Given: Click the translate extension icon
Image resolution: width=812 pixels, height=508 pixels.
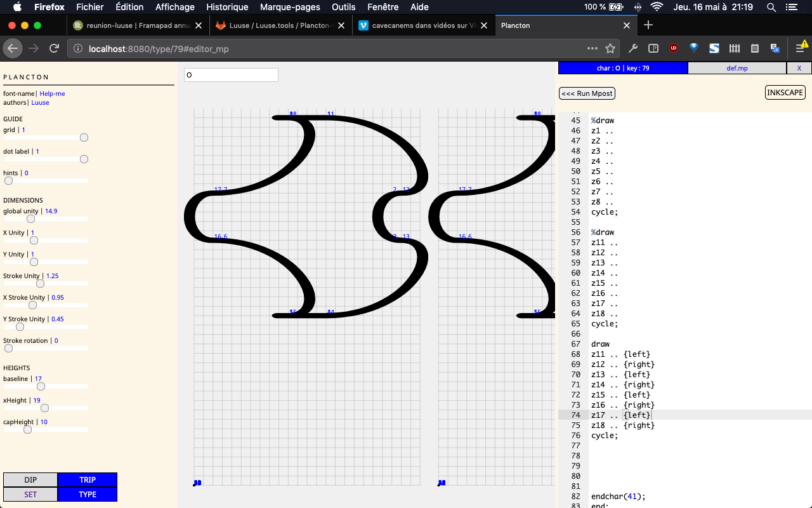Looking at the screenshot, I should coord(775,48).
